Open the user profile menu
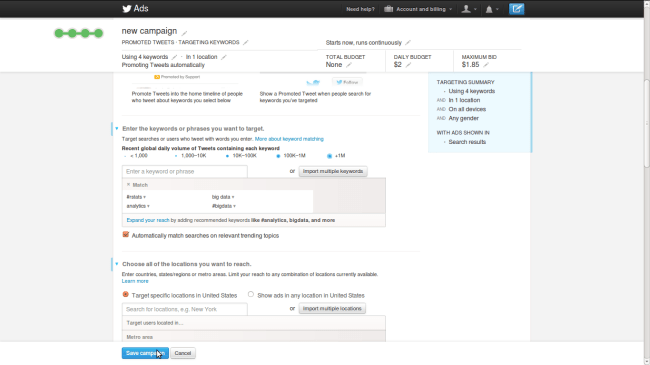This screenshot has height=365, width=650. pos(469,9)
